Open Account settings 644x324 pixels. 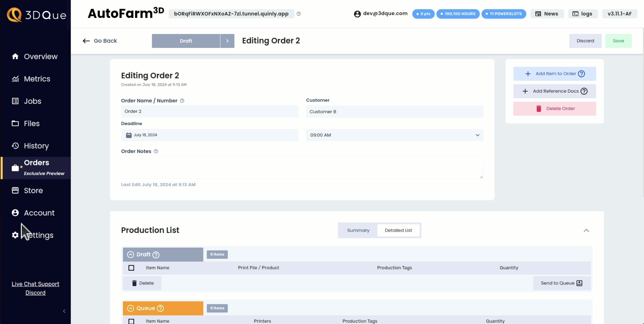39,213
